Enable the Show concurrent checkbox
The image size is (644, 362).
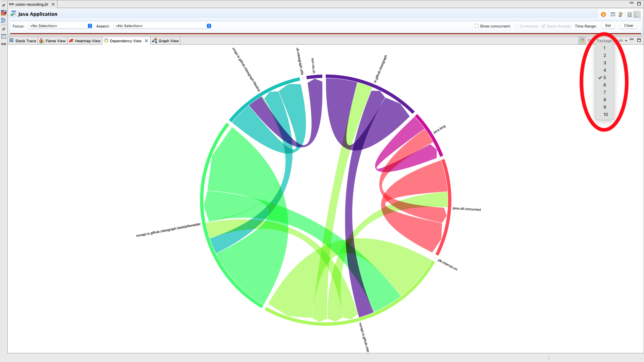[477, 26]
